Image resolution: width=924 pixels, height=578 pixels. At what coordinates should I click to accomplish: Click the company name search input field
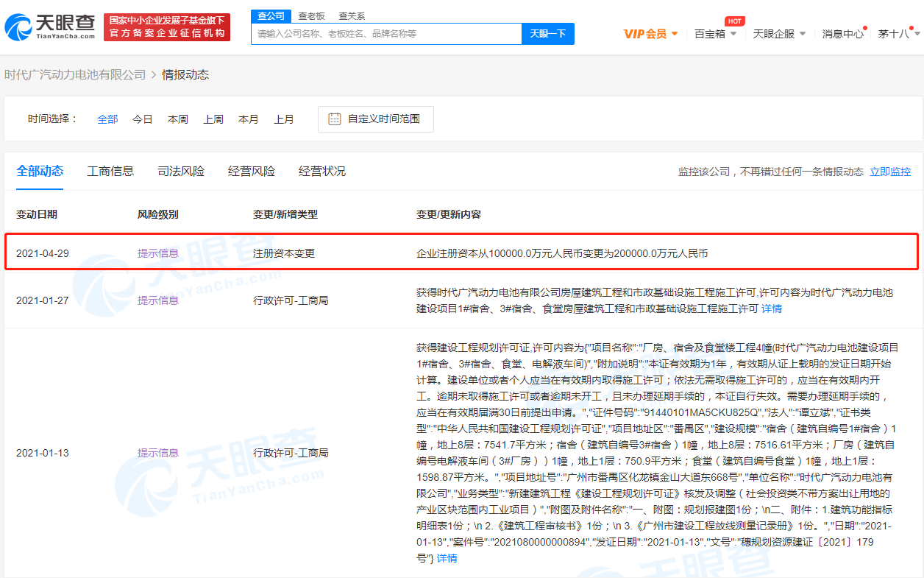386,34
